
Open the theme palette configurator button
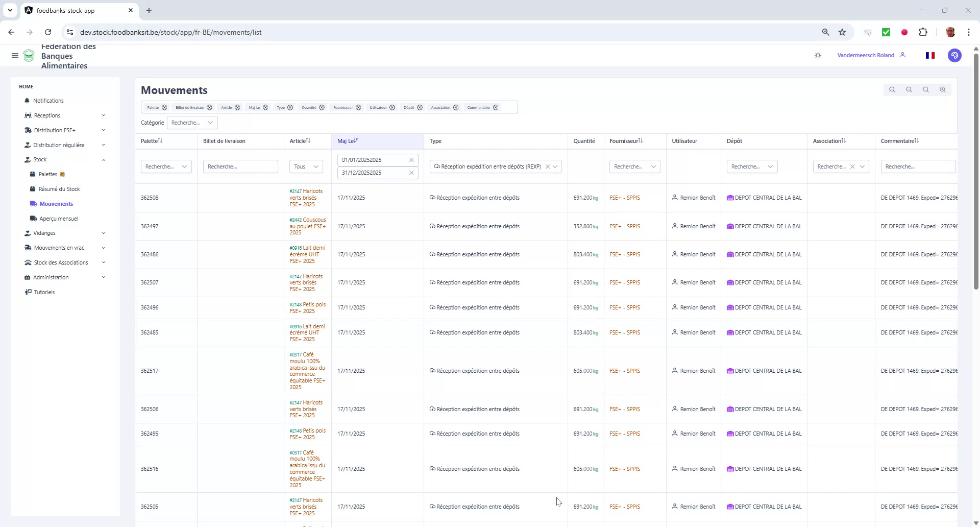pyautogui.click(x=954, y=55)
